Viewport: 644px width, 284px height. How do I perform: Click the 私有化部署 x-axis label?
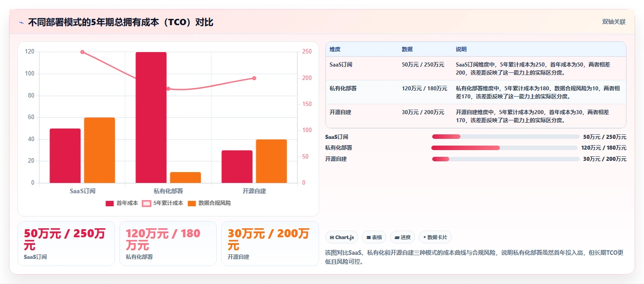pyautogui.click(x=168, y=191)
